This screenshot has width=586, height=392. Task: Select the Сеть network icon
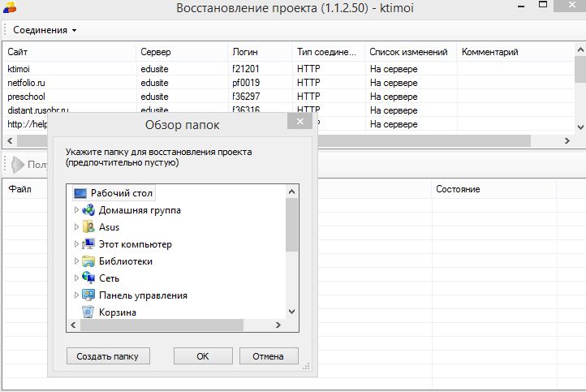pos(88,278)
